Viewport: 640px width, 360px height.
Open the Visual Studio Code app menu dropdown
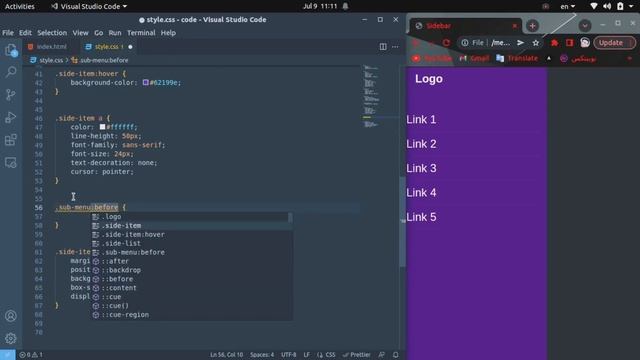click(x=89, y=6)
